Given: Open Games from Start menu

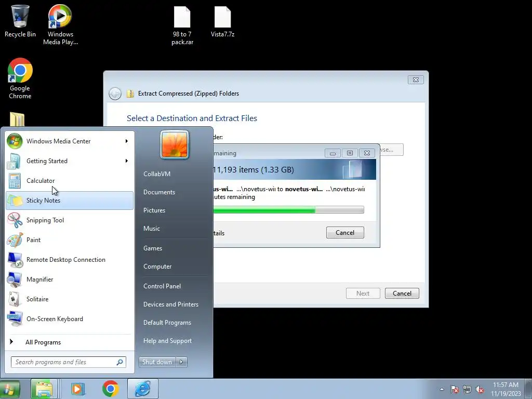Looking at the screenshot, I should 153,248.
